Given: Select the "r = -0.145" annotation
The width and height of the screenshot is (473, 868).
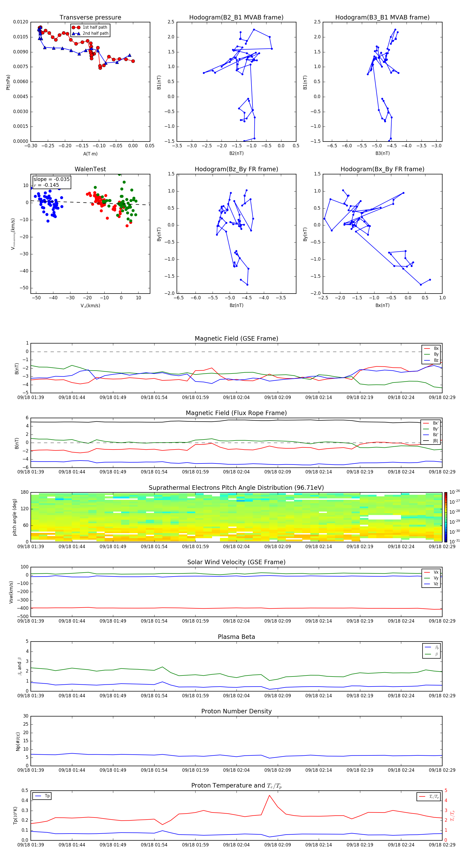Looking at the screenshot, I should 47,185.
